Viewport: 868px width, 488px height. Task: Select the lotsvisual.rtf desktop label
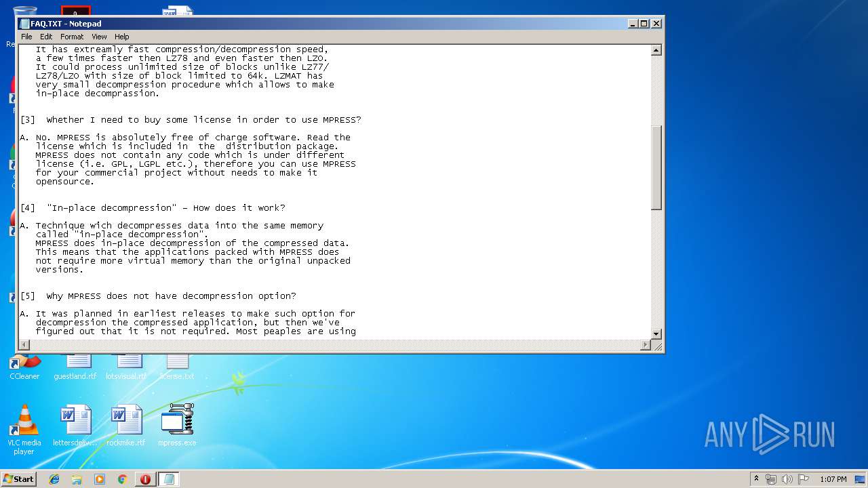tap(126, 376)
